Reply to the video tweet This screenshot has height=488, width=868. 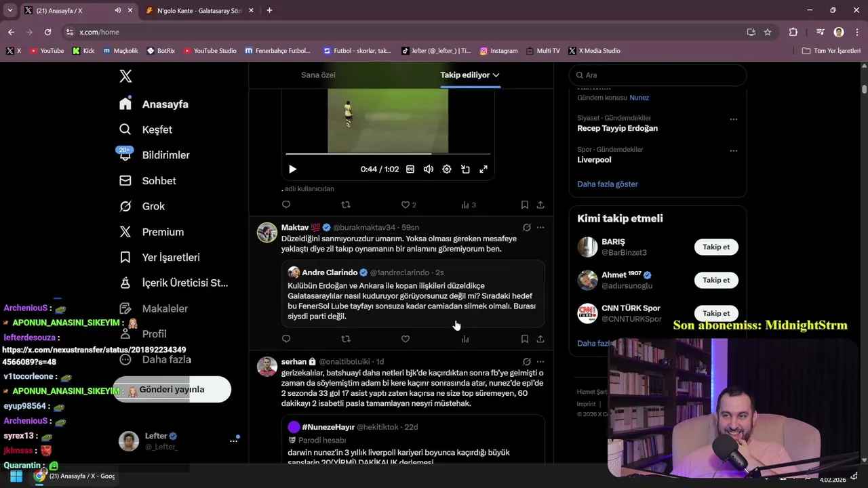tap(286, 205)
